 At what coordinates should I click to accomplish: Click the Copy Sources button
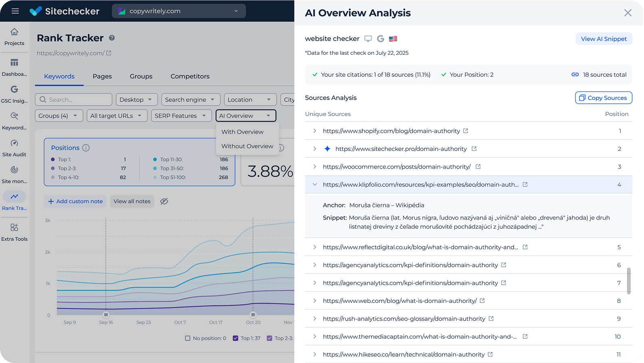[603, 98]
